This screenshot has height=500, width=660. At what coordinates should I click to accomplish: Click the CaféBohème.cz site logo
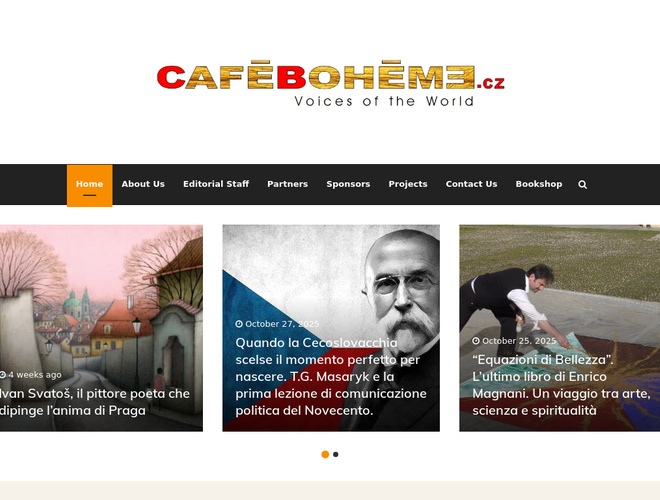pyautogui.click(x=330, y=83)
